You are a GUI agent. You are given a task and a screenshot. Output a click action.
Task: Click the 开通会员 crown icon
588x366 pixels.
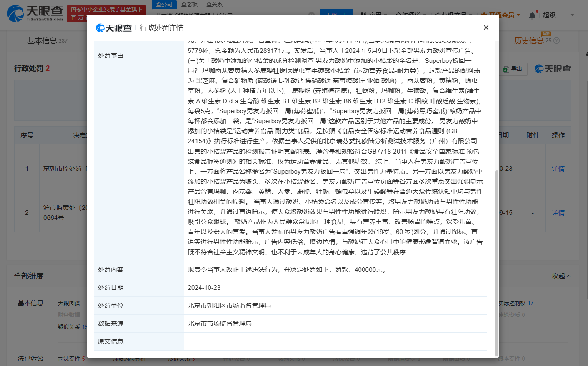pyautogui.click(x=484, y=15)
